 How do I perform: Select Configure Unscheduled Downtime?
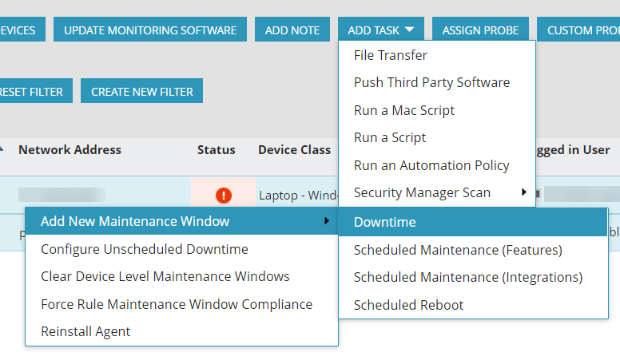click(145, 249)
